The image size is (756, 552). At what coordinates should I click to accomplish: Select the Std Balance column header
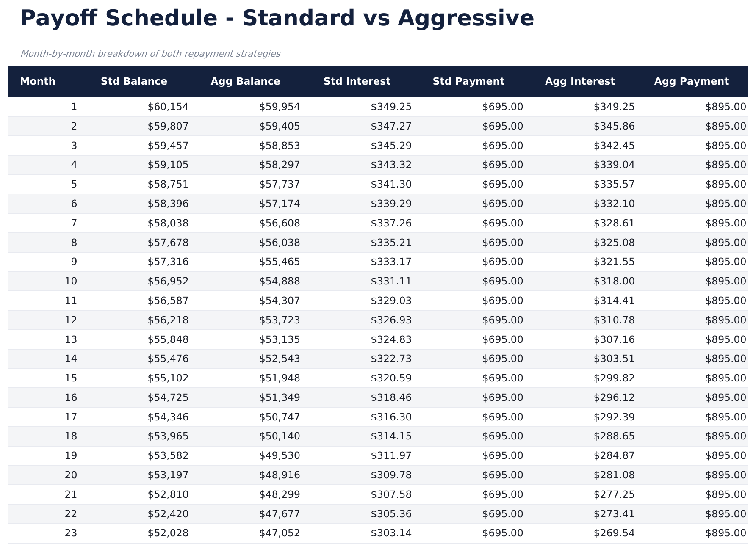[134, 81]
